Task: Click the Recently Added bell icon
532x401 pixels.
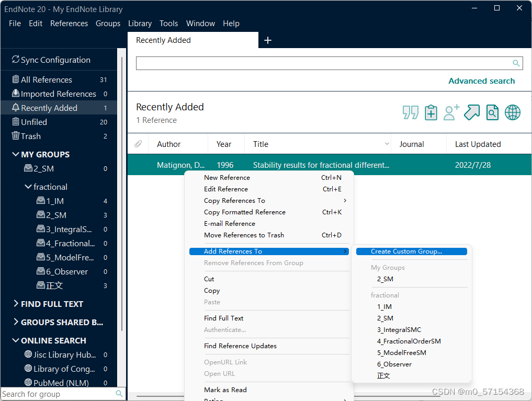Action: (16, 107)
